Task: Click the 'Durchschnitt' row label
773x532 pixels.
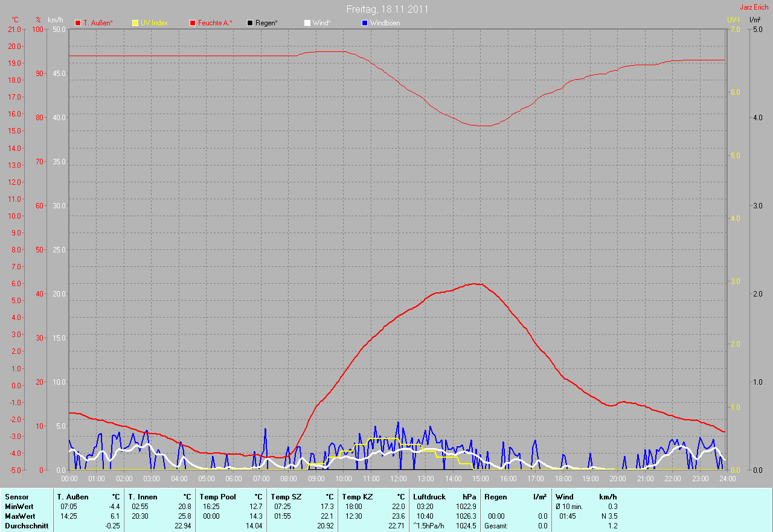Action: [25, 526]
